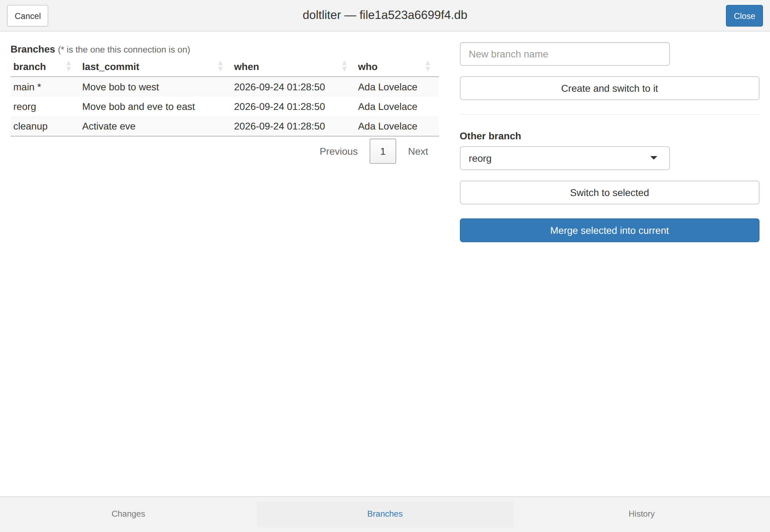Click 'Move bob to west' commit text

point(120,87)
